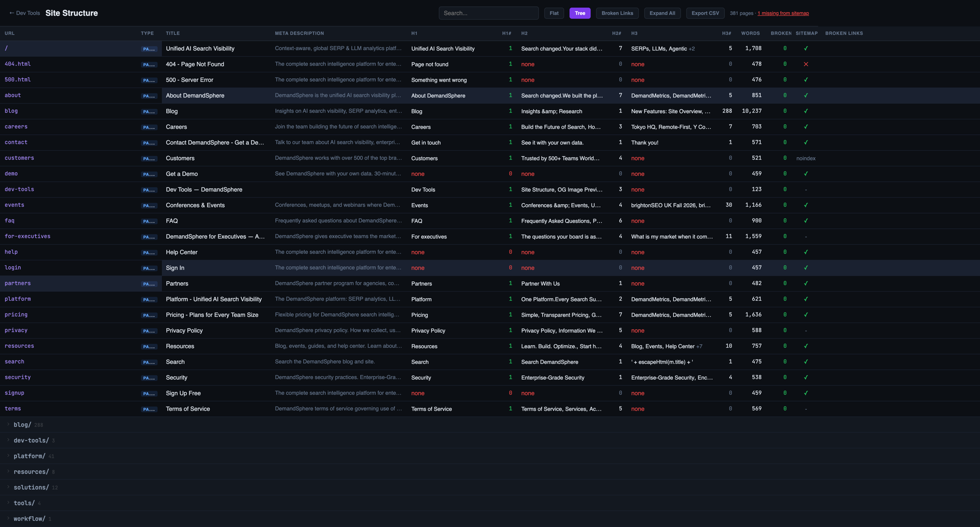Click Expand All button

662,13
